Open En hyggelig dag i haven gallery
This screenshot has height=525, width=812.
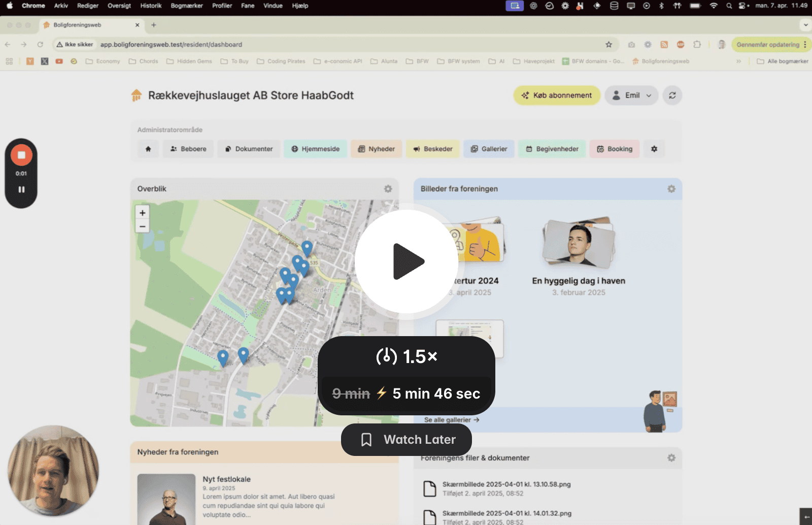579,281
